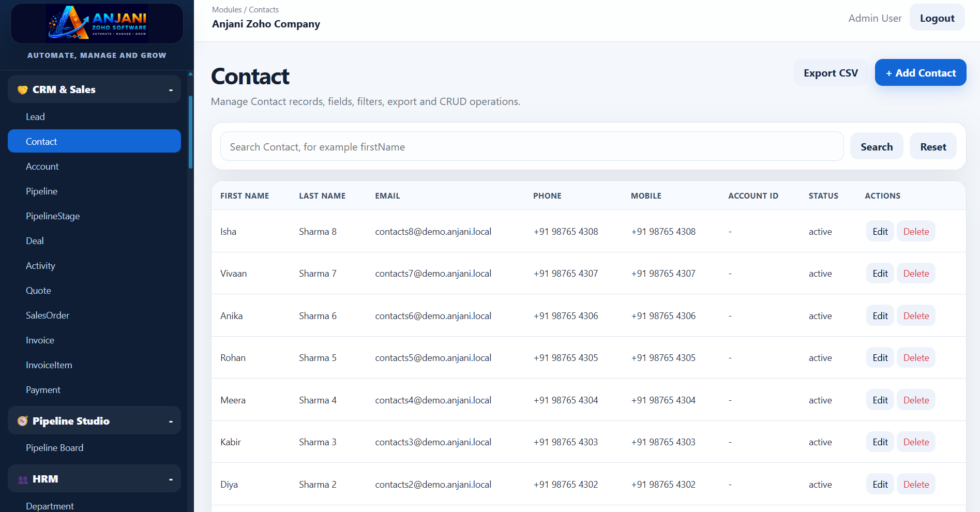The height and width of the screenshot is (512, 980).
Task: Edit the Rohan Sharma 5 contact
Action: pos(880,358)
